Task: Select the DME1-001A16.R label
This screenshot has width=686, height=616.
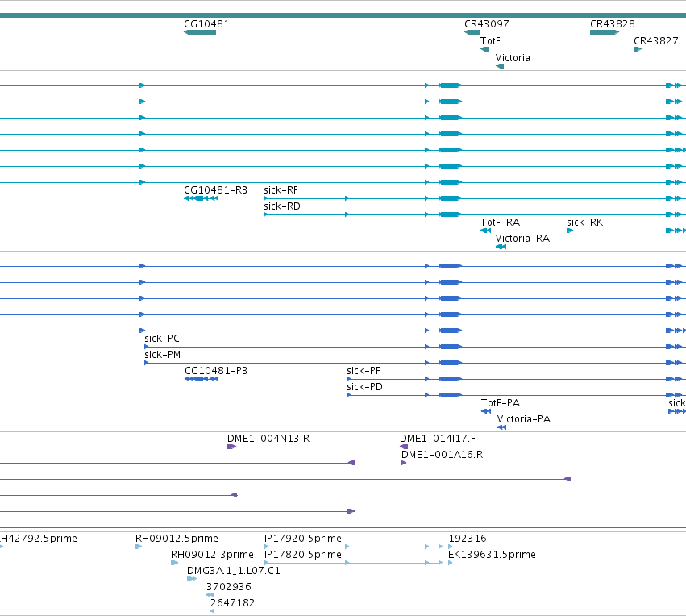Action: (x=443, y=455)
